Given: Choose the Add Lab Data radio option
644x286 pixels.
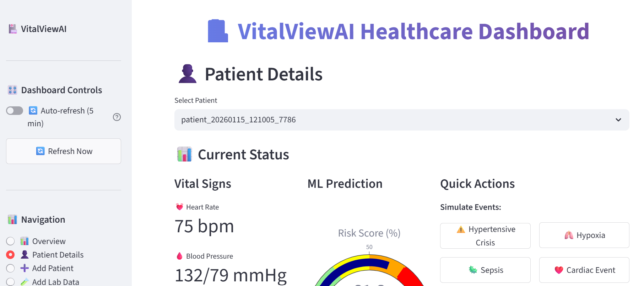Looking at the screenshot, I should coord(11,282).
